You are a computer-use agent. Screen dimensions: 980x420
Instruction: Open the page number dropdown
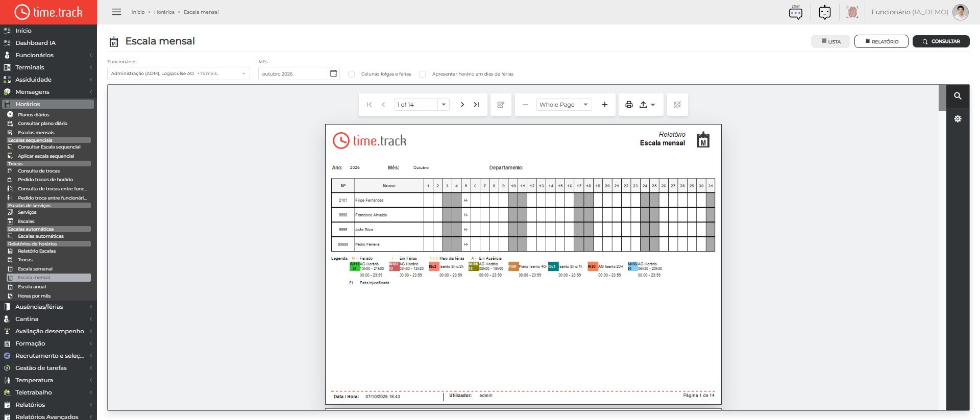pos(444,105)
